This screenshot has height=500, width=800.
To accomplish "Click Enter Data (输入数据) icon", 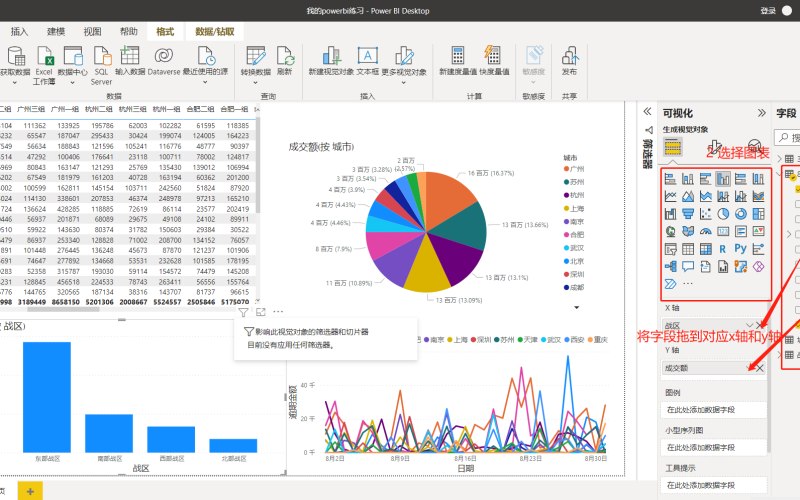I will click(x=130, y=56).
